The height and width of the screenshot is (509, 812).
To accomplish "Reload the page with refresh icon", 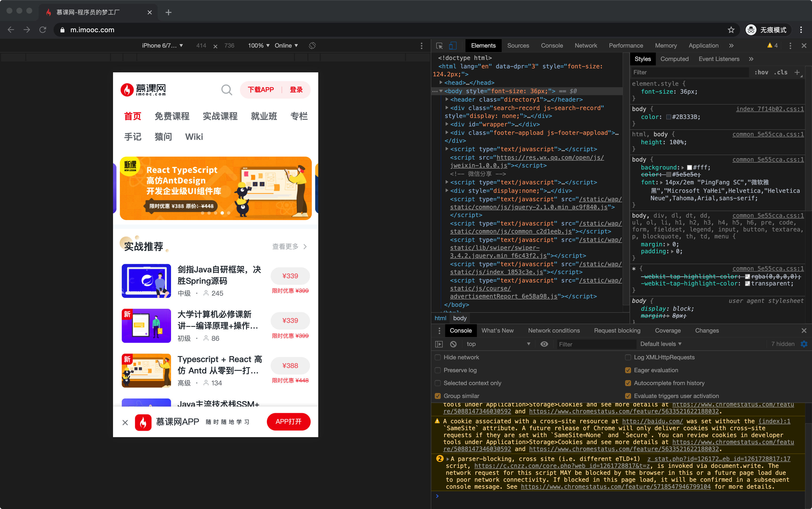I will (43, 30).
